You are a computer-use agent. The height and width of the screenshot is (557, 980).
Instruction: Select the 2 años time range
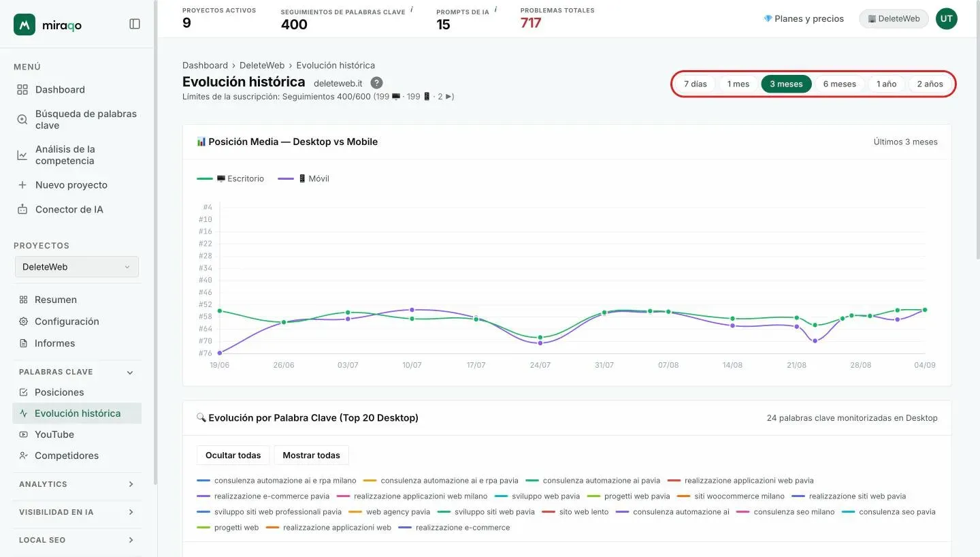[x=930, y=84]
